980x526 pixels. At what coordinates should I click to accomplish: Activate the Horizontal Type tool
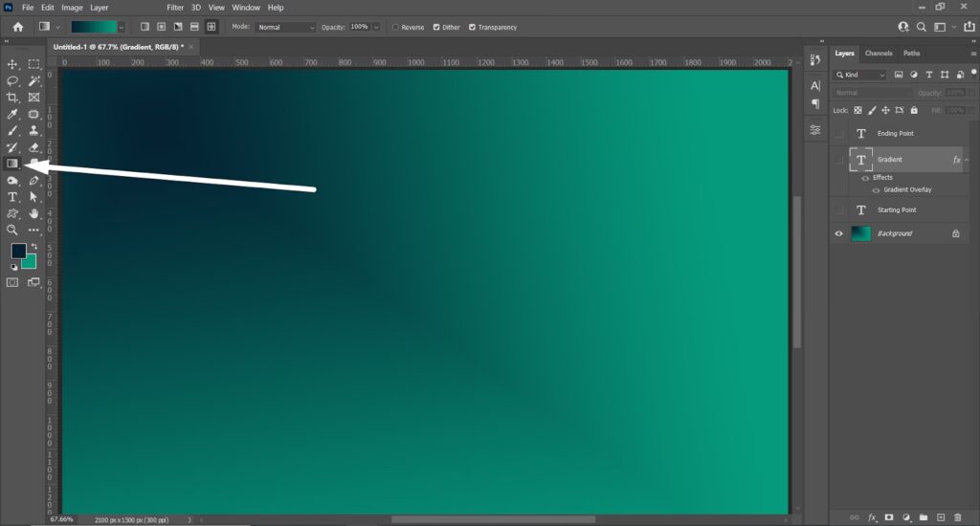pos(13,197)
